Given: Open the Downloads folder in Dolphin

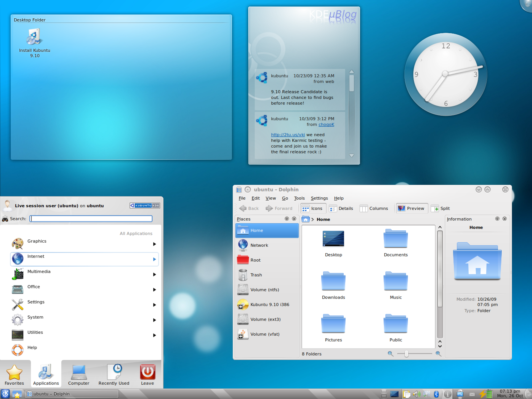Looking at the screenshot, I should [x=333, y=286].
